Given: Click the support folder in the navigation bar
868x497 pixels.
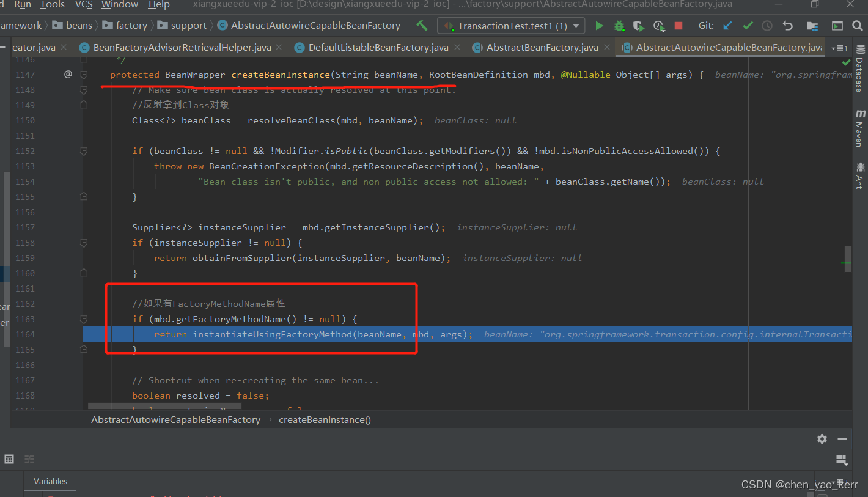Looking at the screenshot, I should 182,26.
